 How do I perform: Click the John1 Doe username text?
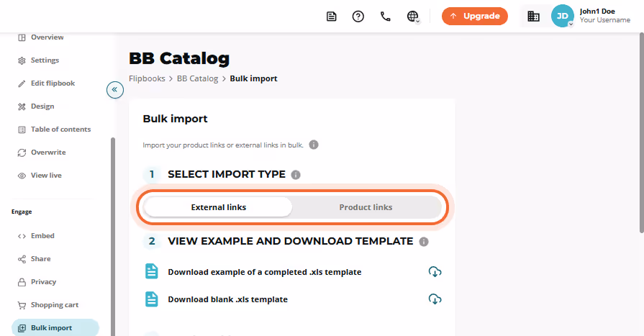[597, 12]
